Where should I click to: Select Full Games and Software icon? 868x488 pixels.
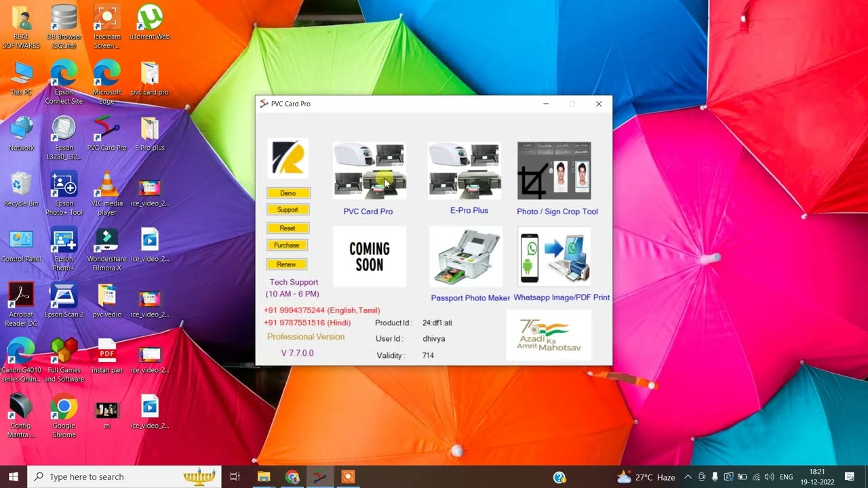tap(64, 361)
